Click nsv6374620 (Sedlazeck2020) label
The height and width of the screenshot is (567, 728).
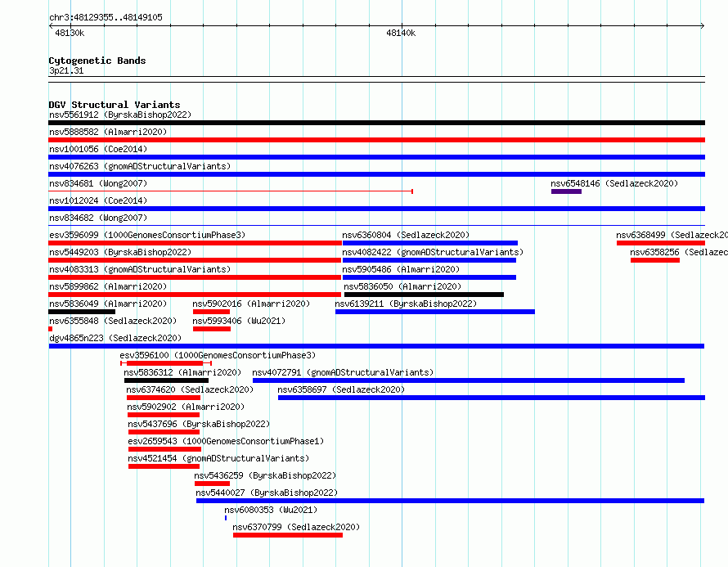point(190,389)
